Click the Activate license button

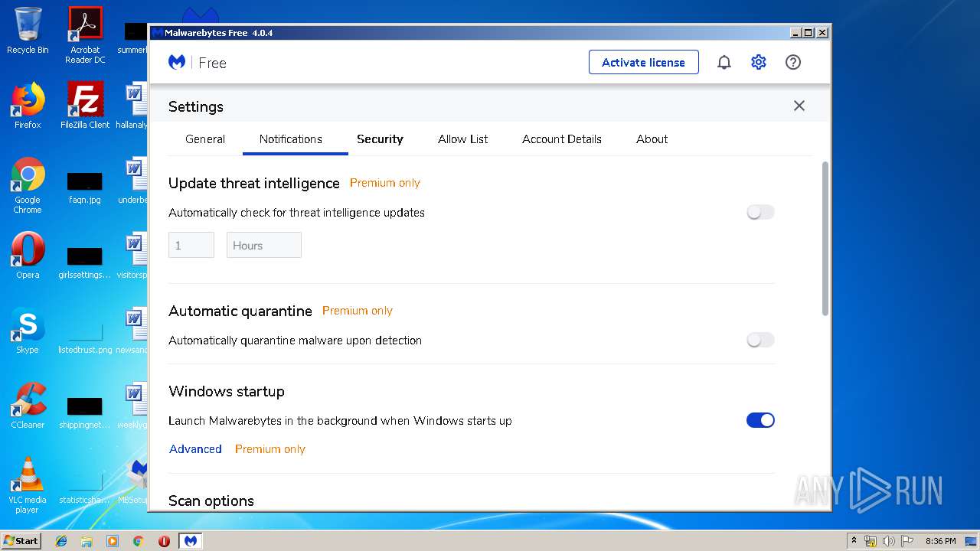click(x=644, y=63)
